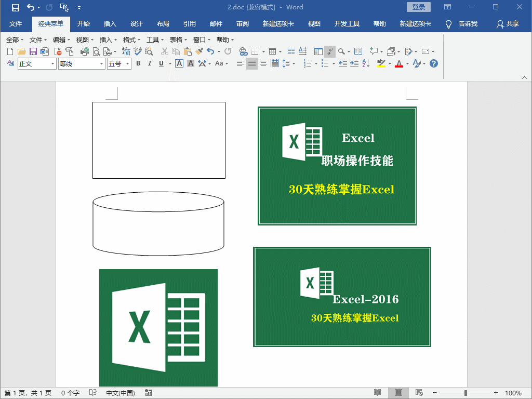The width and height of the screenshot is (532, 399).
Task: Open the Customize Quick Access Toolbar dropdown
Action: 79,7
